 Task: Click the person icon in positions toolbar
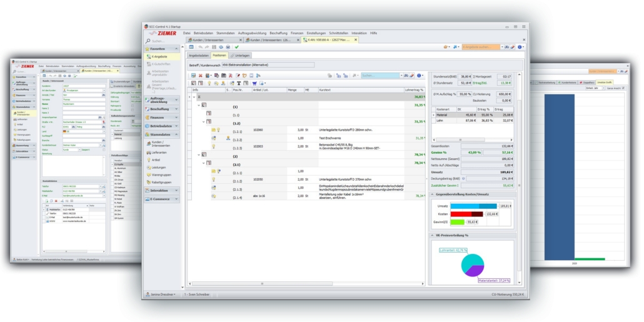223,83
